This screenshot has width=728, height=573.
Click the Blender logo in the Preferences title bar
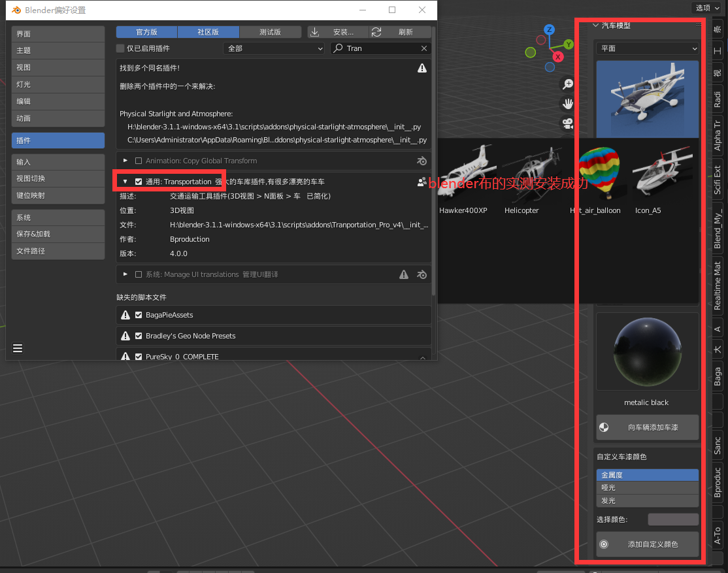point(16,10)
